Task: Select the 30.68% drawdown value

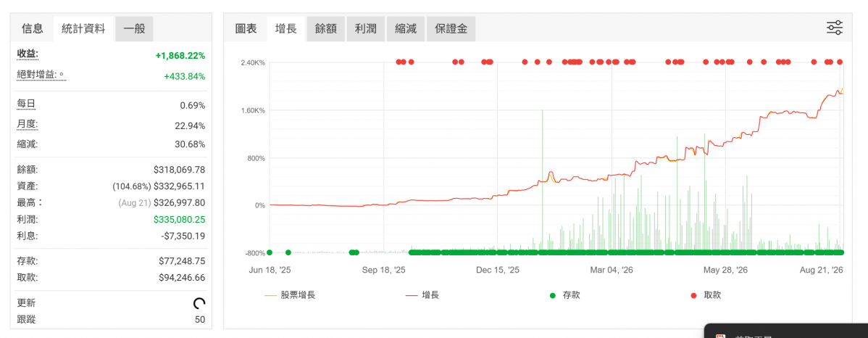Action: pos(190,144)
